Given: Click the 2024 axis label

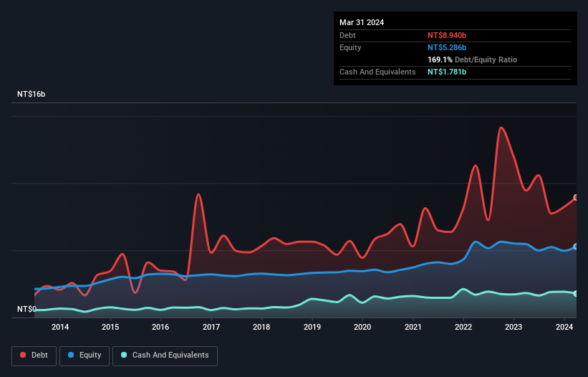Looking at the screenshot, I should click(x=564, y=327).
